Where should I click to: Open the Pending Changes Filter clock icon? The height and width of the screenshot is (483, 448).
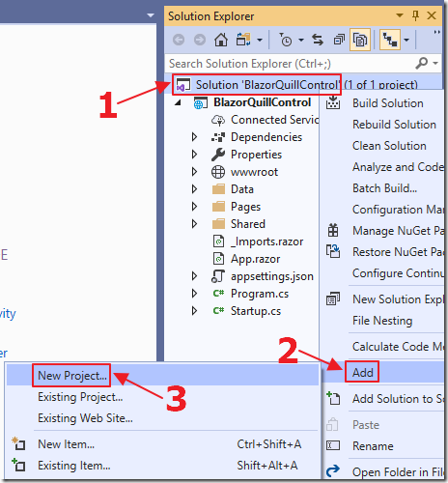pos(285,40)
